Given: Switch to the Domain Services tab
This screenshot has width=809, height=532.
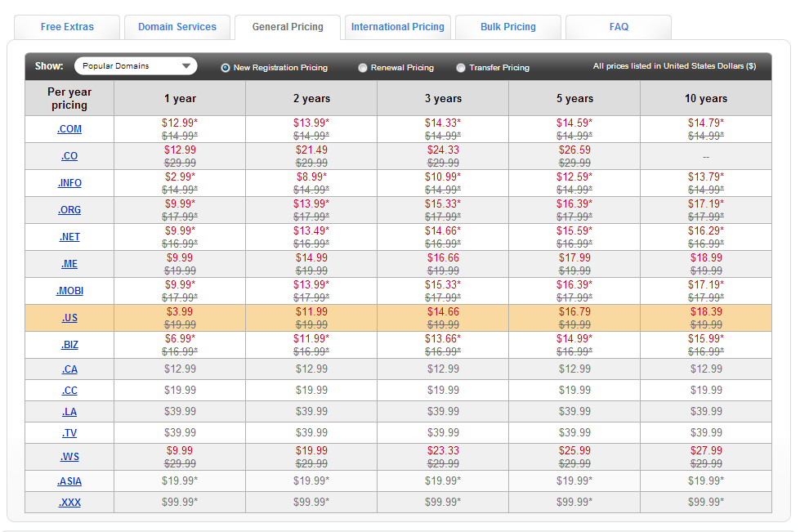Looking at the screenshot, I should 177,27.
